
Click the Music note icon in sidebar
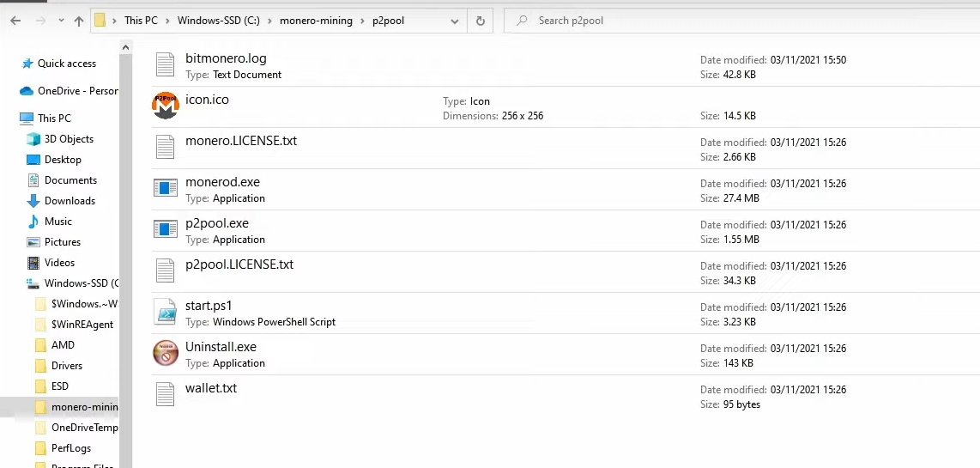tap(33, 222)
